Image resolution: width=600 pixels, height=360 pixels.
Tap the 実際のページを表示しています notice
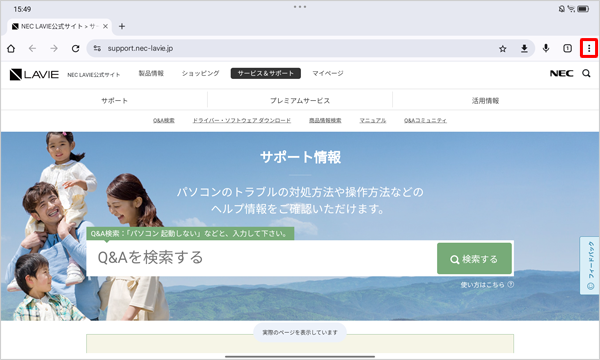(300, 332)
